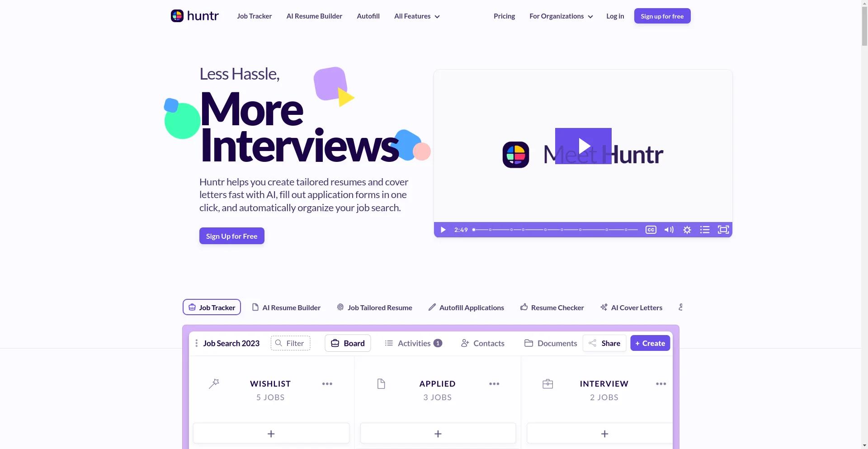
Task: Select the Job Tracker feature tab
Action: pos(212,307)
